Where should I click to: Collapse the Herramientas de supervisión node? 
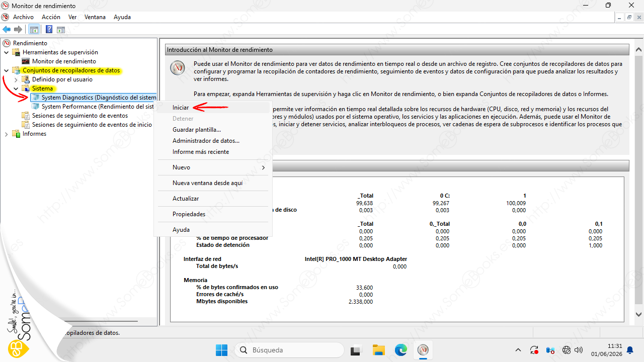pos(6,52)
